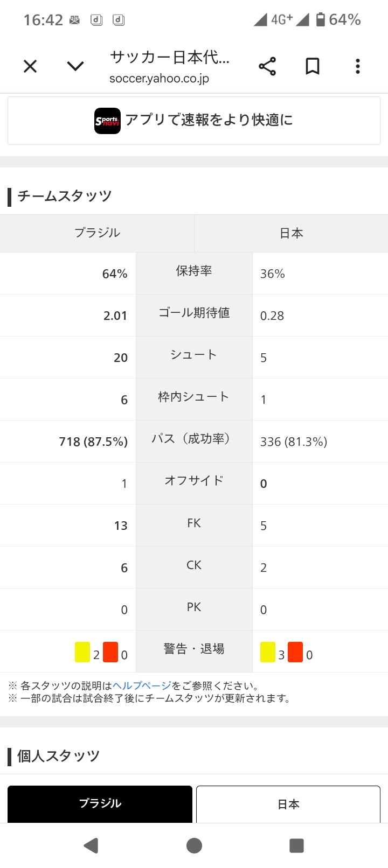
Task: Tap the ゴール期待値 stat label
Action: (x=194, y=312)
